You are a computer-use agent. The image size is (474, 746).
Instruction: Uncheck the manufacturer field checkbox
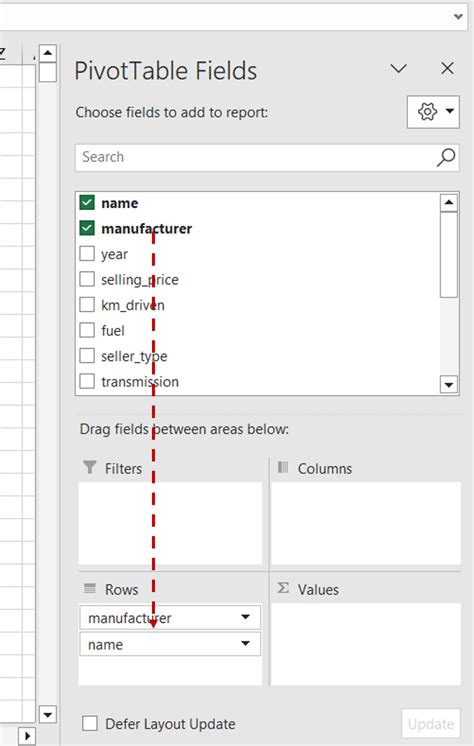click(x=87, y=228)
